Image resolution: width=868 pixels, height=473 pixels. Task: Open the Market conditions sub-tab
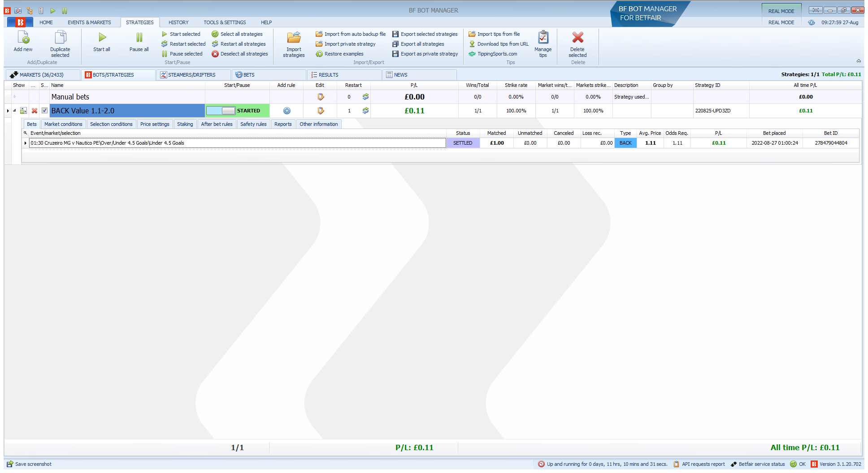pos(63,124)
